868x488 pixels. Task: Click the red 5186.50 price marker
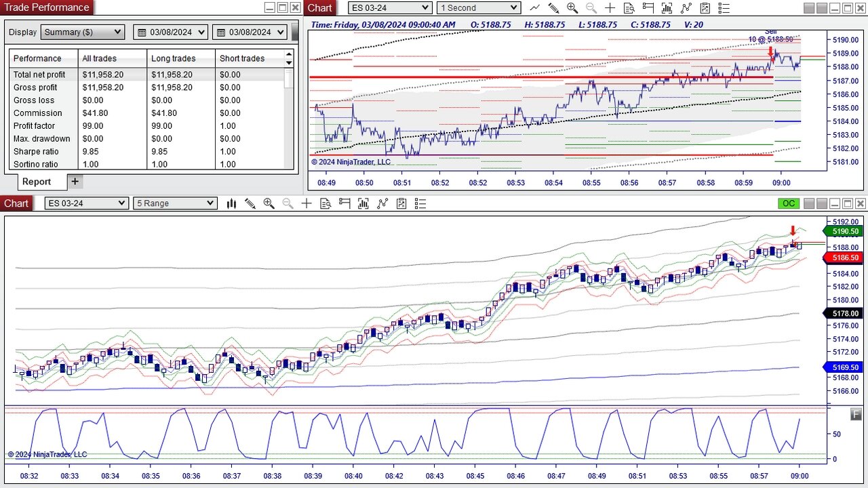[842, 258]
